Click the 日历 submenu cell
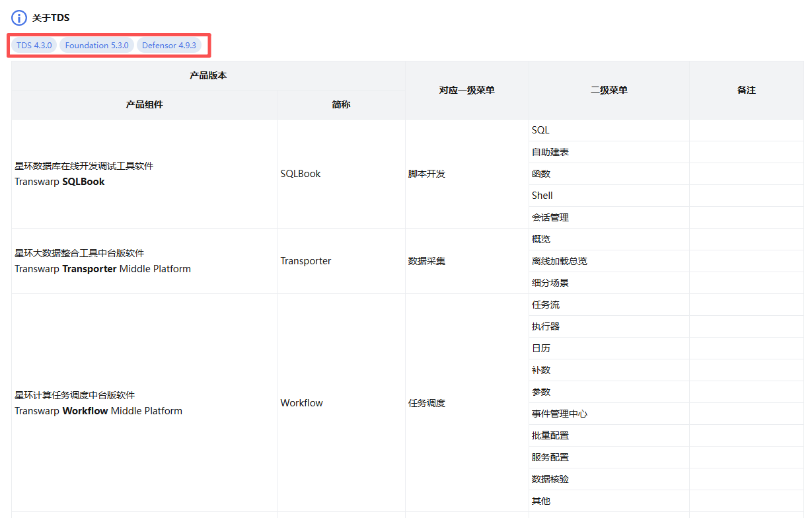812x518 pixels. [609, 348]
